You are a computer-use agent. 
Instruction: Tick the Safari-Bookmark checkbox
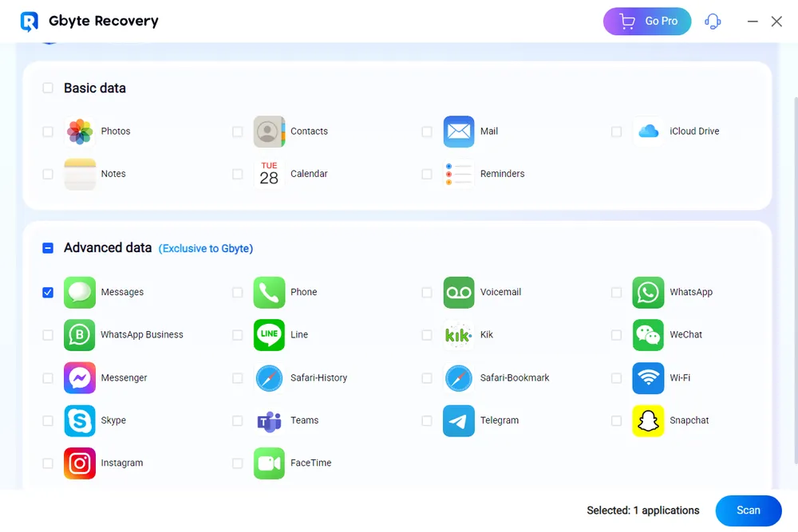click(x=427, y=378)
